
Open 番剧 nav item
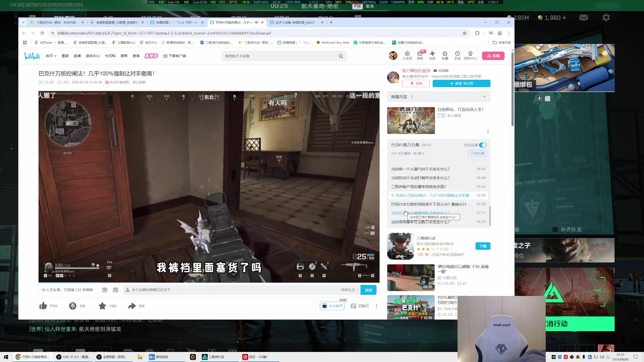[65, 56]
